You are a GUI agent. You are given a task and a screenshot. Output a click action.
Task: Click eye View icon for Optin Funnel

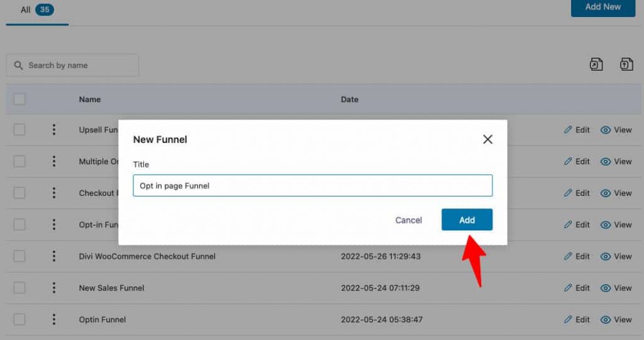[606, 320]
